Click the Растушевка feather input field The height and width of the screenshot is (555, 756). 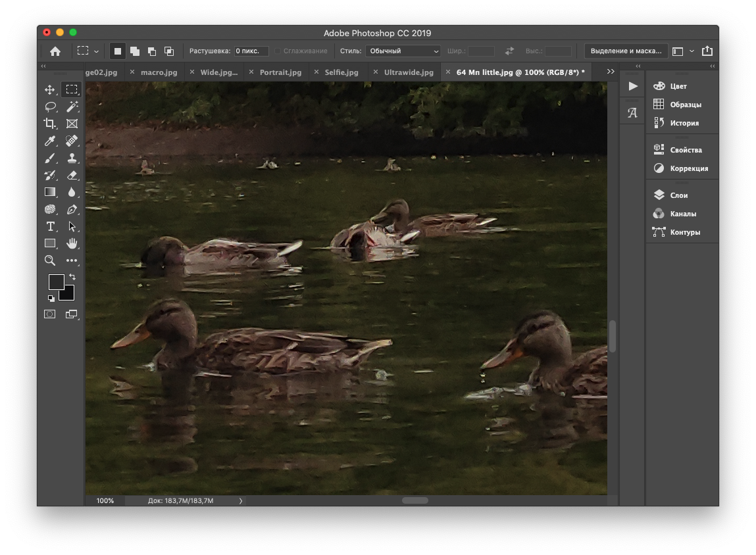click(251, 51)
